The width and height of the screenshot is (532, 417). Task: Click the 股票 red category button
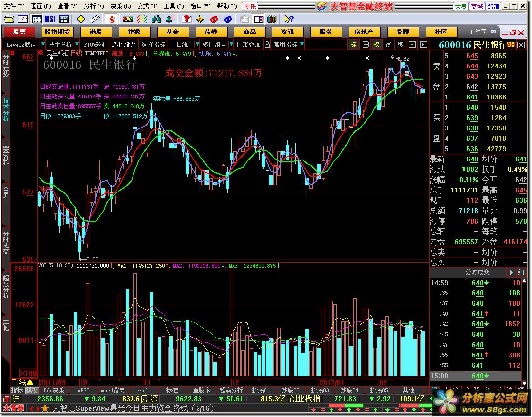[x=19, y=32]
